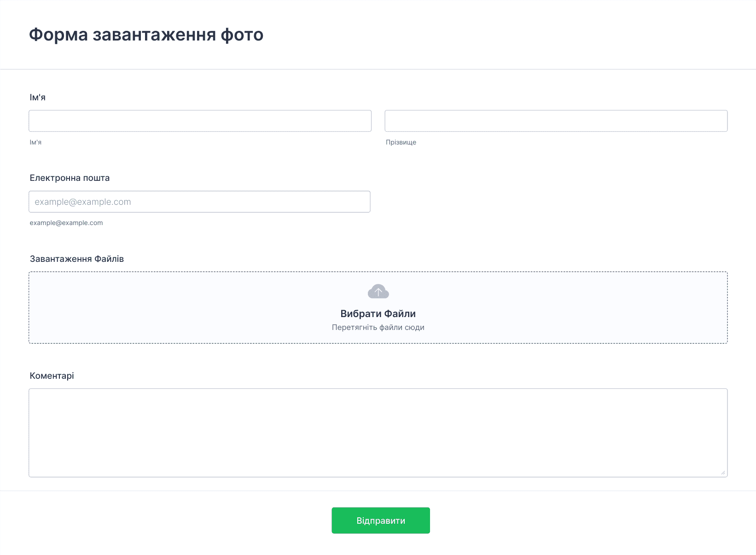Focus the Прізвище (last name) input field
This screenshot has height=555, width=756.
[x=556, y=121]
